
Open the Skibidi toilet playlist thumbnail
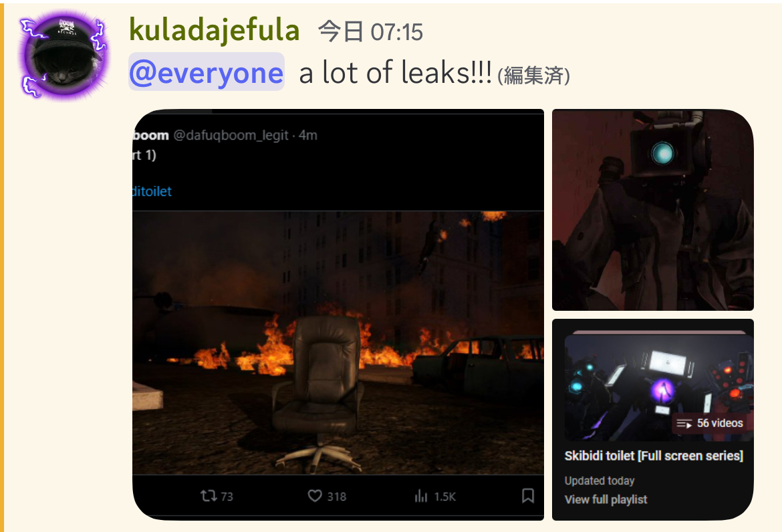(659, 386)
